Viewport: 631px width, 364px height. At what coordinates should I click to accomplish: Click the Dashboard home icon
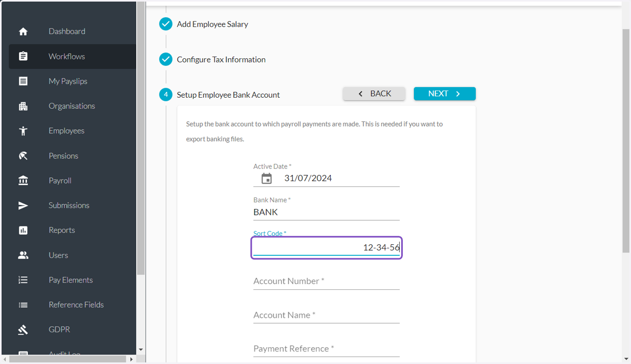click(x=23, y=32)
